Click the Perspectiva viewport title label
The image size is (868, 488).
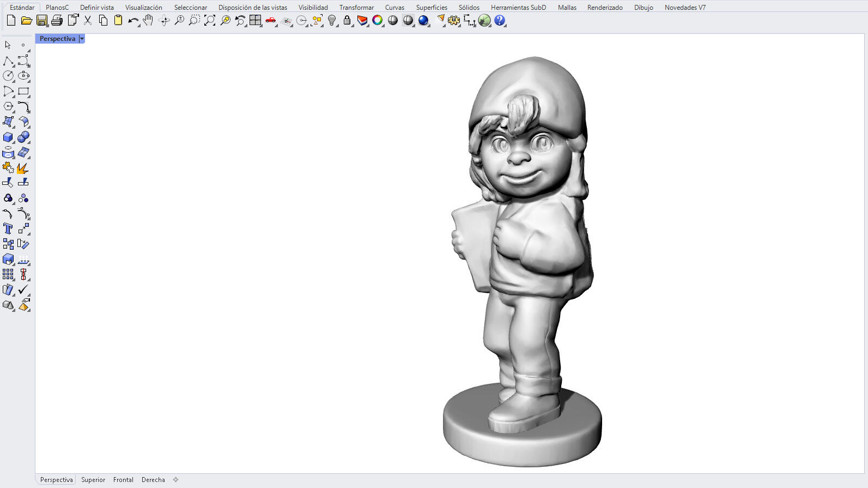(x=57, y=39)
